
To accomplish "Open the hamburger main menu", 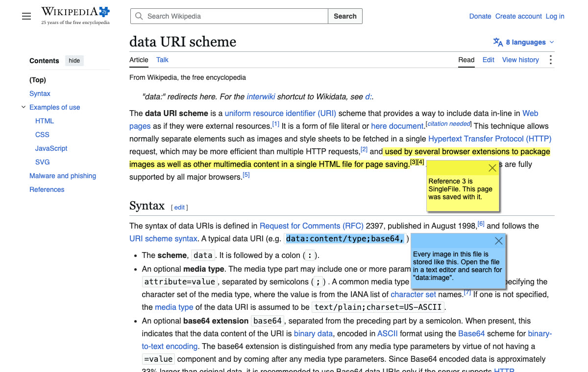I will click(26, 16).
